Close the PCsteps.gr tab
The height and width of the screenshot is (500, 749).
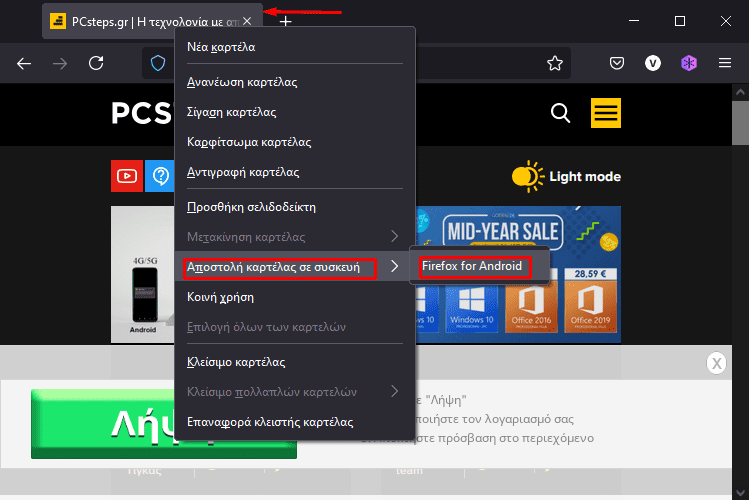(x=247, y=21)
